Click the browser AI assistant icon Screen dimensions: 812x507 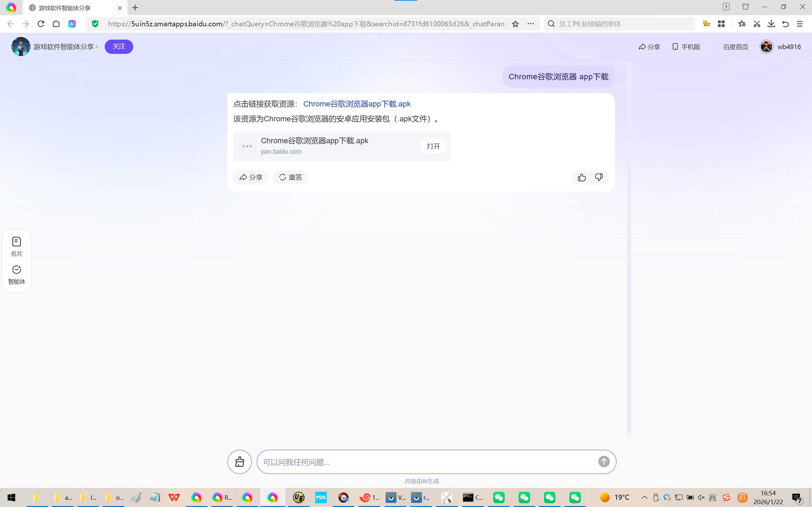72,24
